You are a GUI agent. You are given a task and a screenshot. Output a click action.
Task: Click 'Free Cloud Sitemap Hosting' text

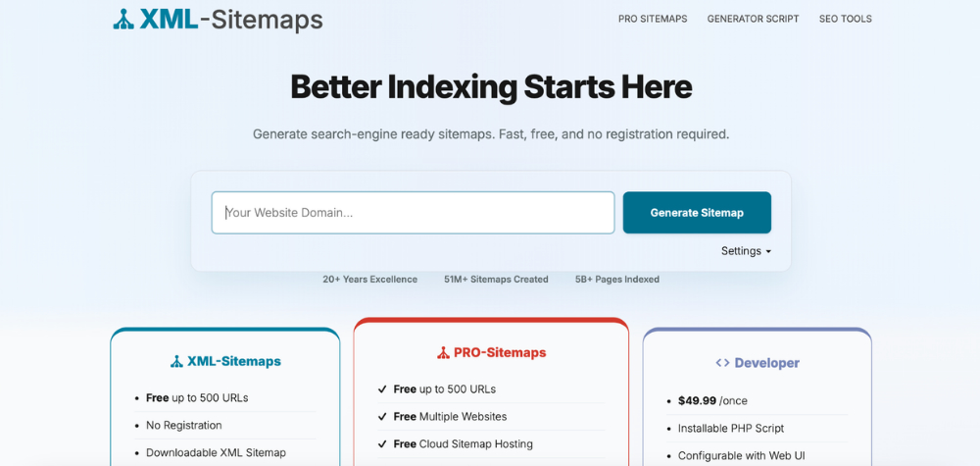(x=464, y=444)
